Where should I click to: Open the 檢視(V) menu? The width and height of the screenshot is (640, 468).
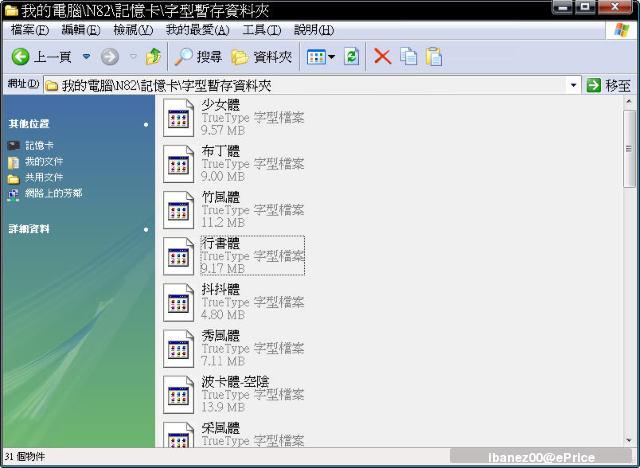(133, 30)
